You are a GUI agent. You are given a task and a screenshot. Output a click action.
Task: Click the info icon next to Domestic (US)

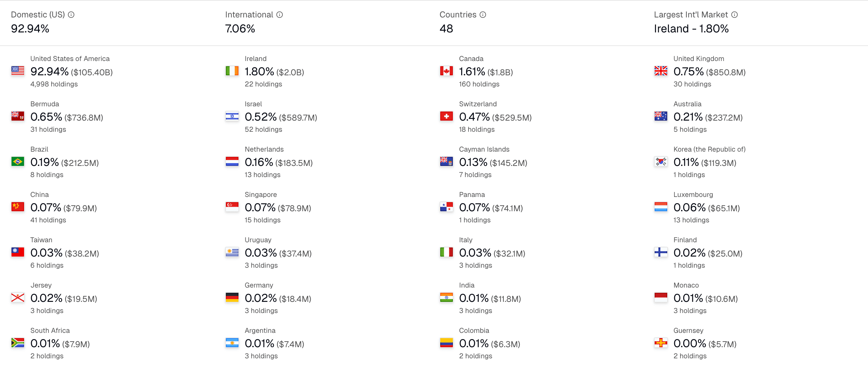point(71,15)
